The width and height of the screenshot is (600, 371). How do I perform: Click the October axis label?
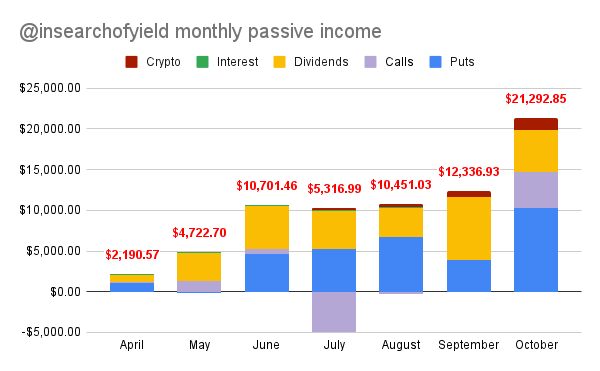point(536,345)
